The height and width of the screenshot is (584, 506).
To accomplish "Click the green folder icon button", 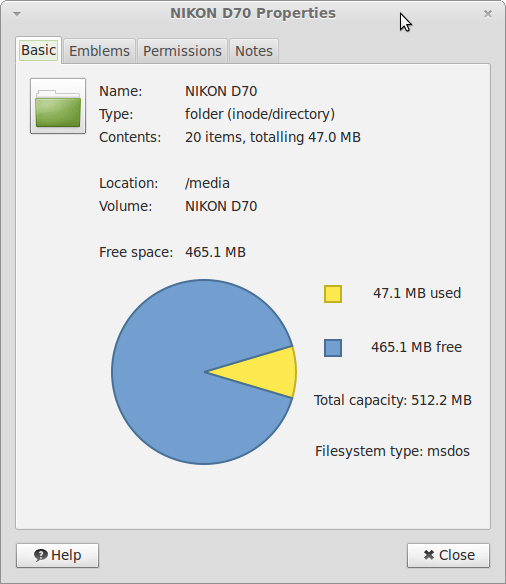I will coord(58,106).
